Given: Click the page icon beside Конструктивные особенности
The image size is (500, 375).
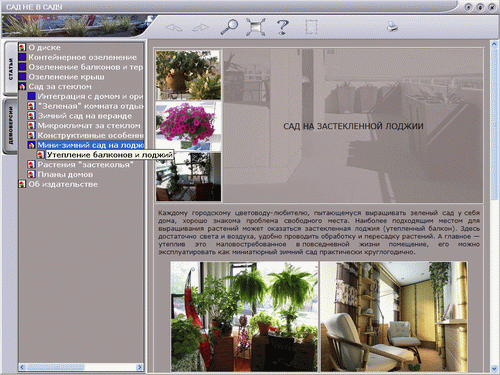Looking at the screenshot, I should pyautogui.click(x=31, y=135).
